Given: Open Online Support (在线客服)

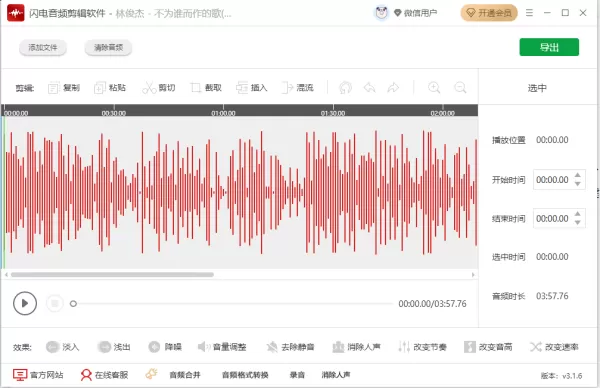Looking at the screenshot, I should 104,375.
